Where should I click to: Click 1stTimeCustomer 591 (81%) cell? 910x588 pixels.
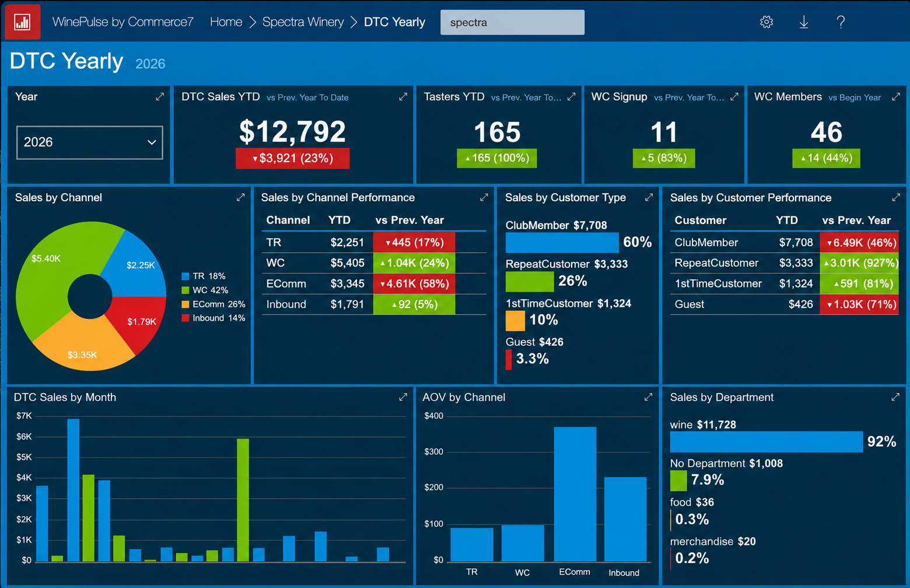[x=859, y=283]
